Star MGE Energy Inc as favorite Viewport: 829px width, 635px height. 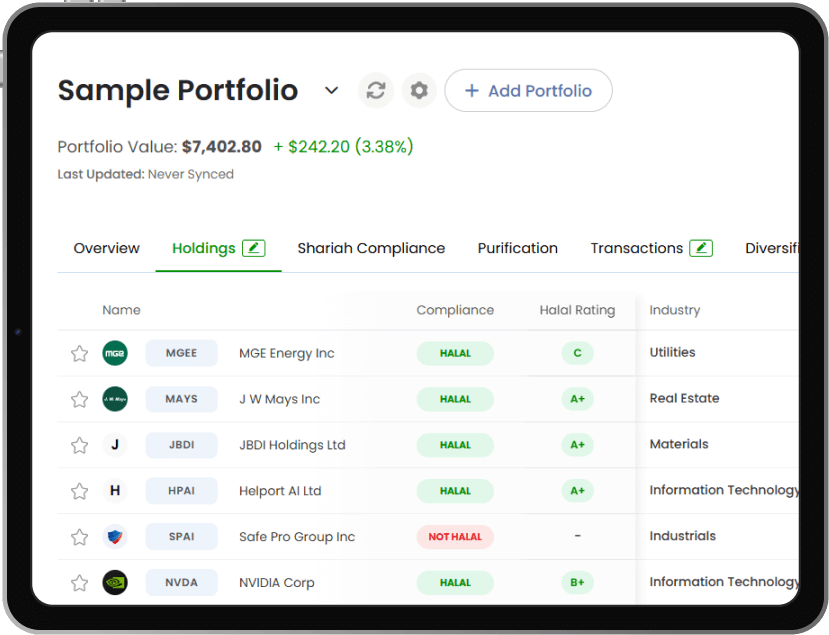79,353
